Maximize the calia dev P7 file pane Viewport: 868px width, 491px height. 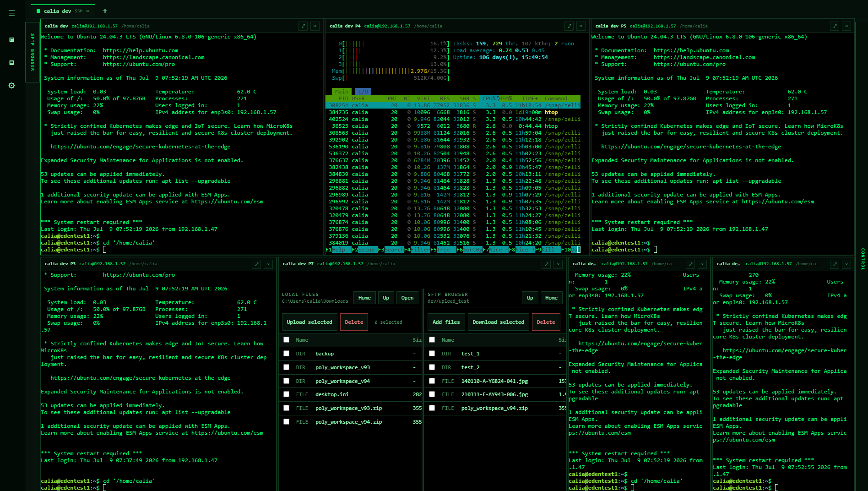pyautogui.click(x=546, y=264)
